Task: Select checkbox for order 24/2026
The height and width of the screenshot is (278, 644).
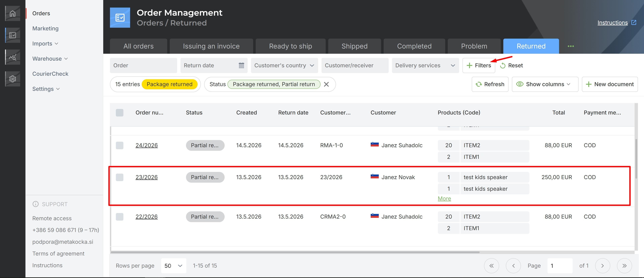Action: (x=120, y=145)
